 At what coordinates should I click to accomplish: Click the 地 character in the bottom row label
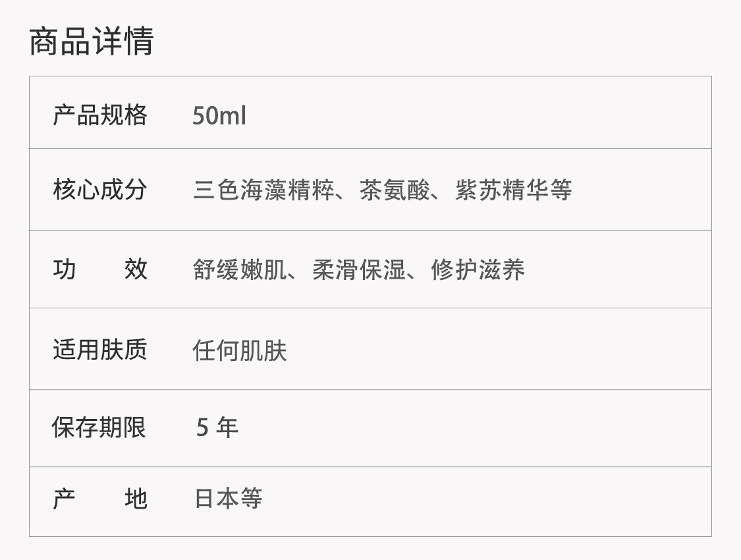tap(136, 499)
